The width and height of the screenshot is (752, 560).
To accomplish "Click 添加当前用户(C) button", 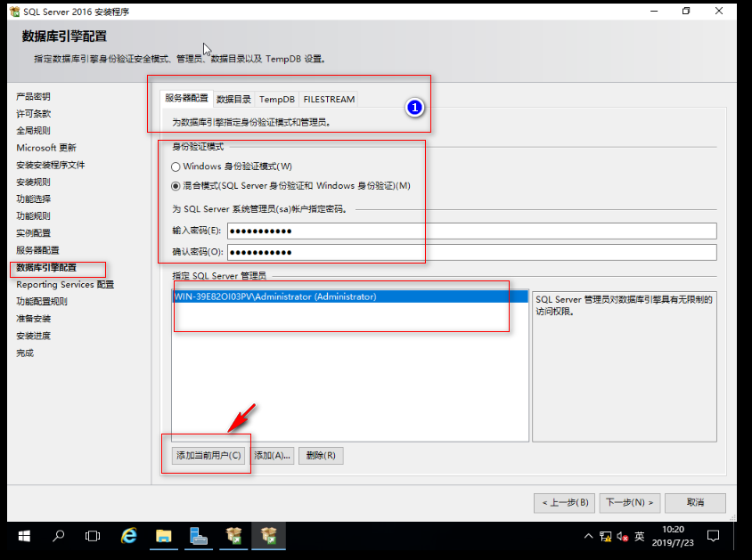I will [208, 455].
